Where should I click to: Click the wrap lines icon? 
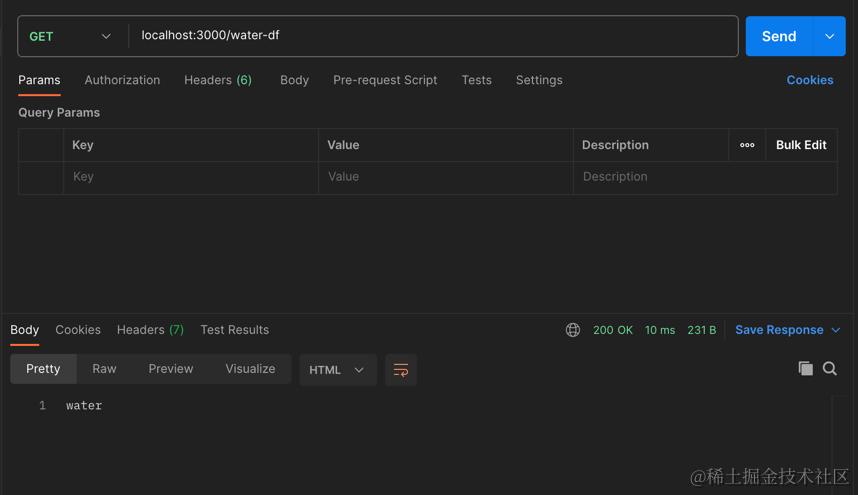pos(401,370)
